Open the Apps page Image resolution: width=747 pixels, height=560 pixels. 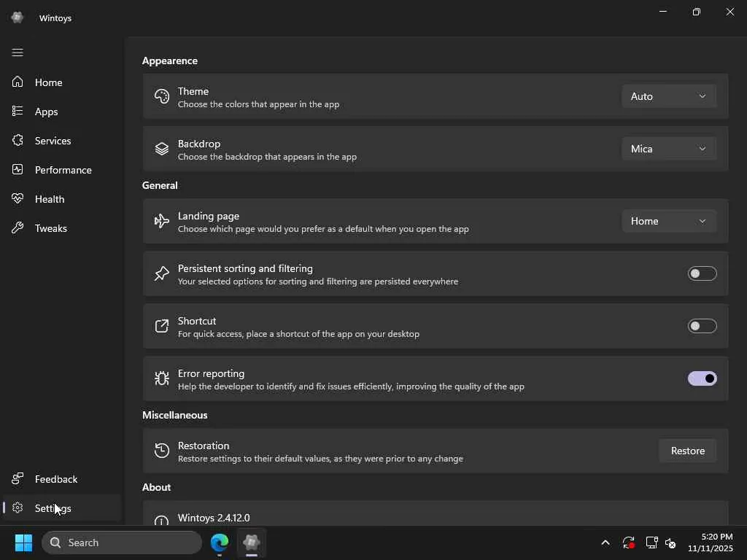click(x=62, y=111)
